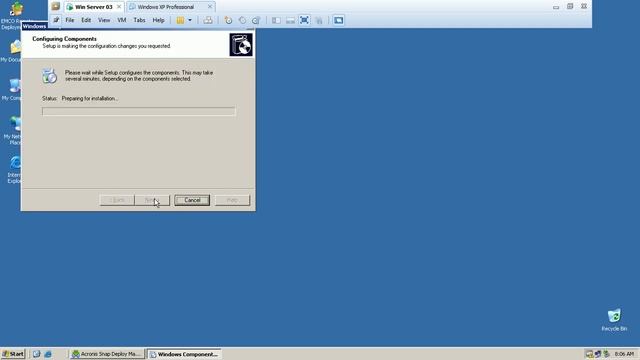Open the VMware Home tab icon
This screenshot has width=640, height=360.
56,7
